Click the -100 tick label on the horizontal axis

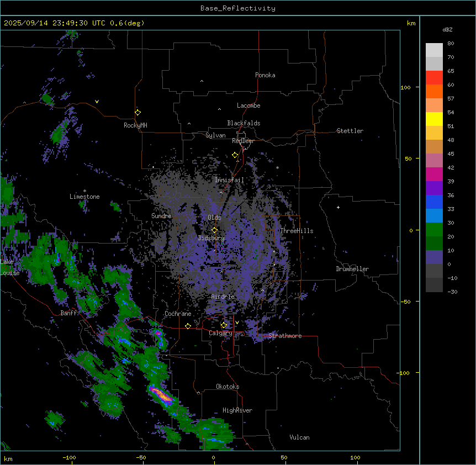[69, 457]
